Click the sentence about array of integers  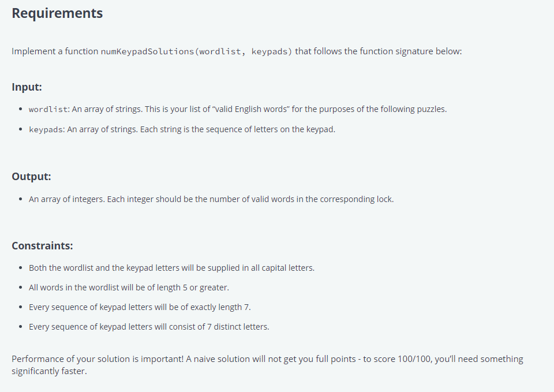click(x=211, y=199)
